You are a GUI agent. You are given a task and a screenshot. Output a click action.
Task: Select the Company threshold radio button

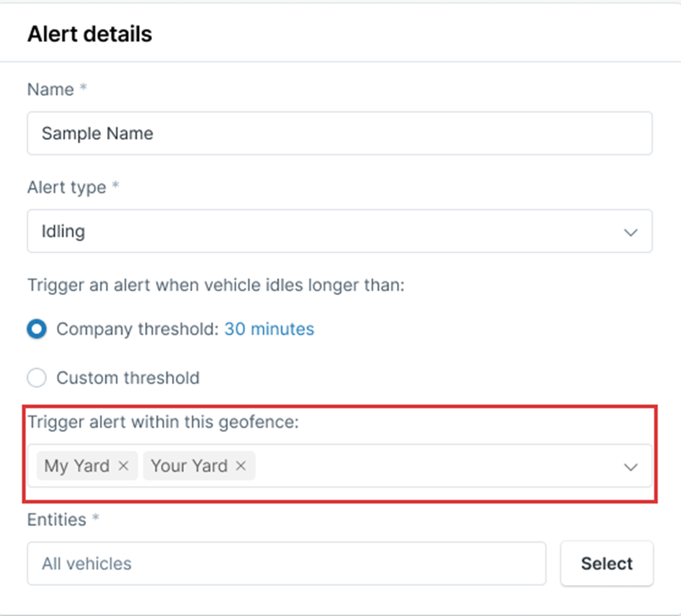click(36, 329)
